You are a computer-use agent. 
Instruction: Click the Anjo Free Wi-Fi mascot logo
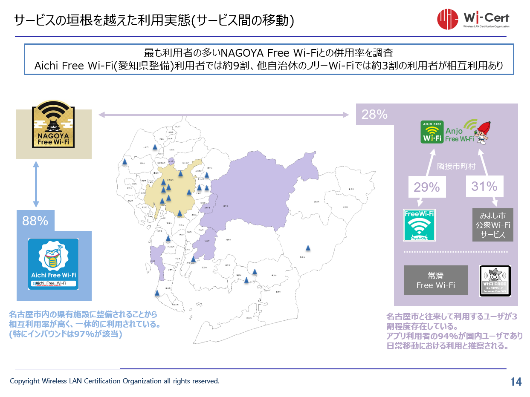tap(468, 132)
